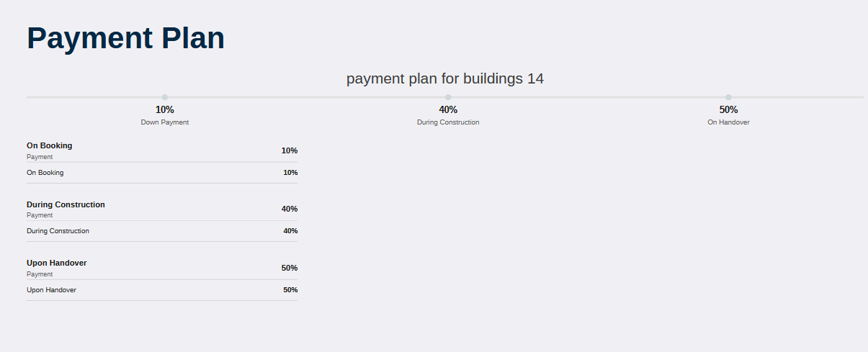Click the 10% Down Payment timeline dot

coord(165,97)
